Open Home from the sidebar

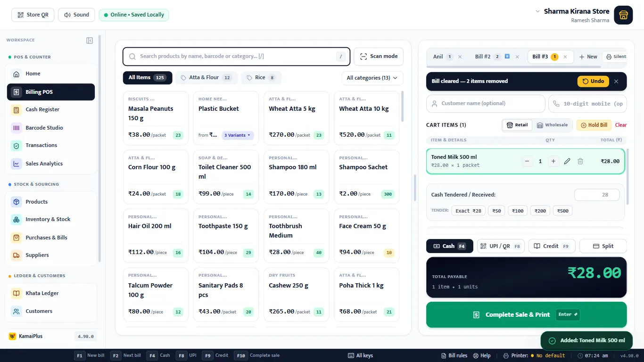click(x=51, y=74)
